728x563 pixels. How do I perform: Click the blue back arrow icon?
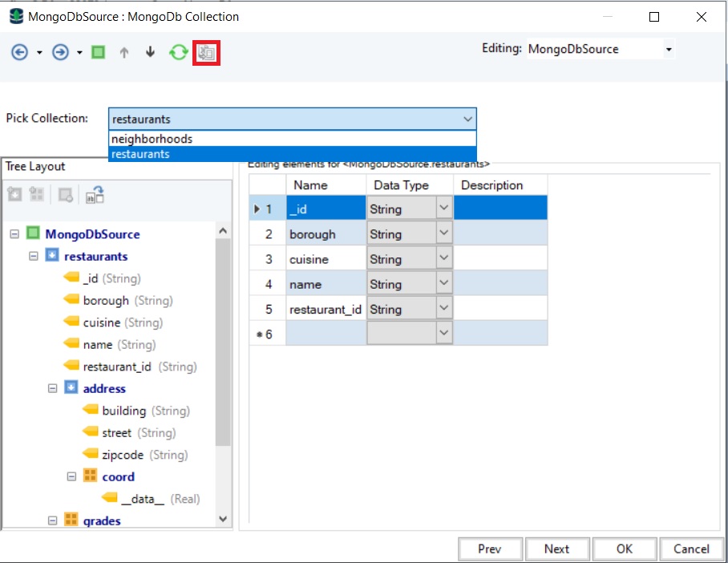click(20, 52)
